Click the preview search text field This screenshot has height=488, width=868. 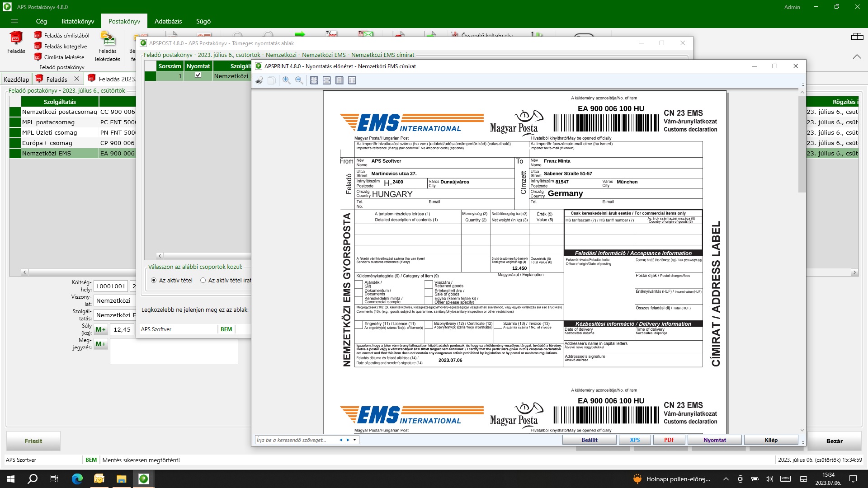tap(296, 440)
